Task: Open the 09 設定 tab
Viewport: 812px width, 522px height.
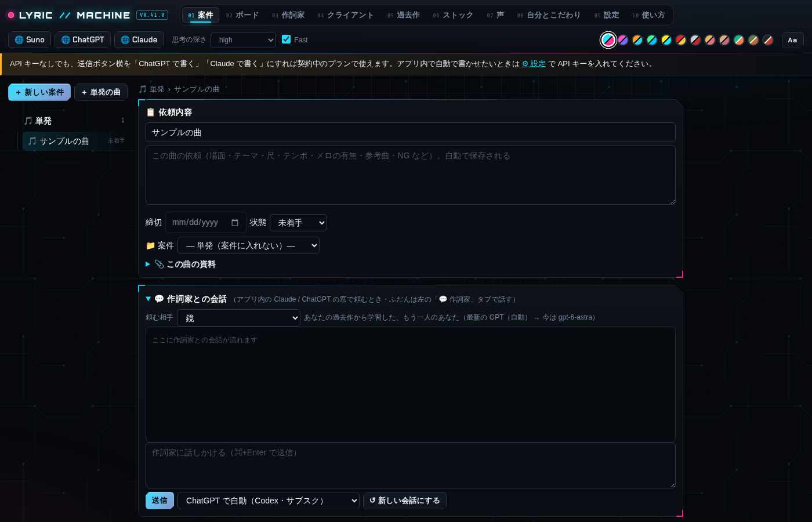Action: click(607, 15)
